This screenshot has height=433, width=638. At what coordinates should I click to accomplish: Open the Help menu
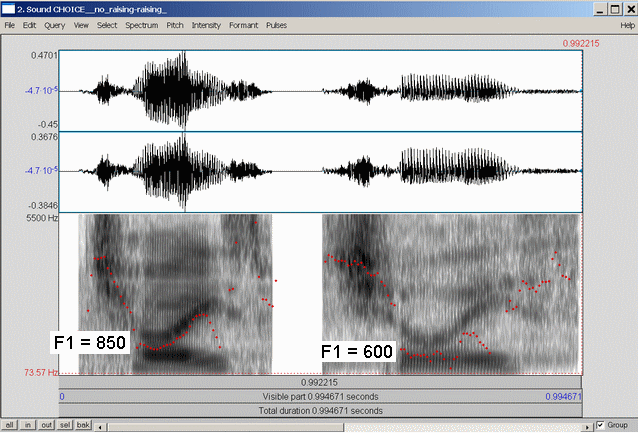coord(627,24)
